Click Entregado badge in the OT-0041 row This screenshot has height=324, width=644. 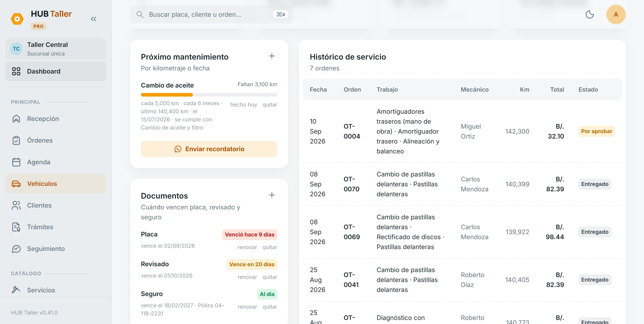(x=595, y=280)
